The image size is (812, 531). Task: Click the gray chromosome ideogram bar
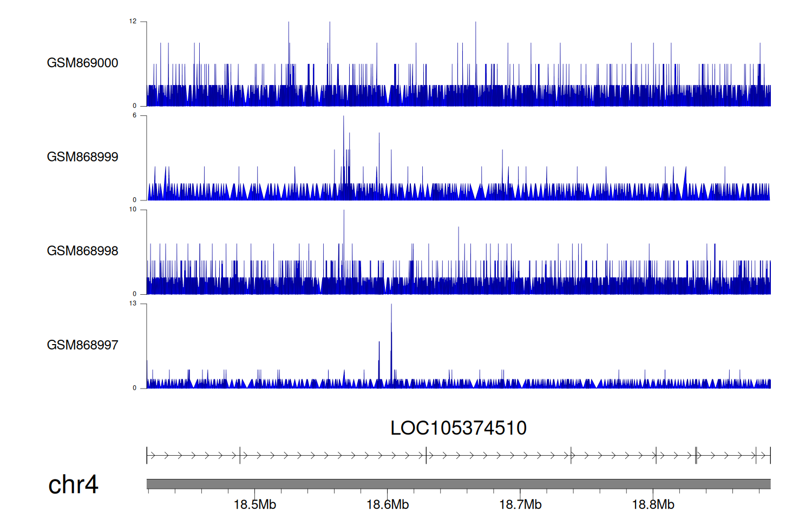coord(458,484)
